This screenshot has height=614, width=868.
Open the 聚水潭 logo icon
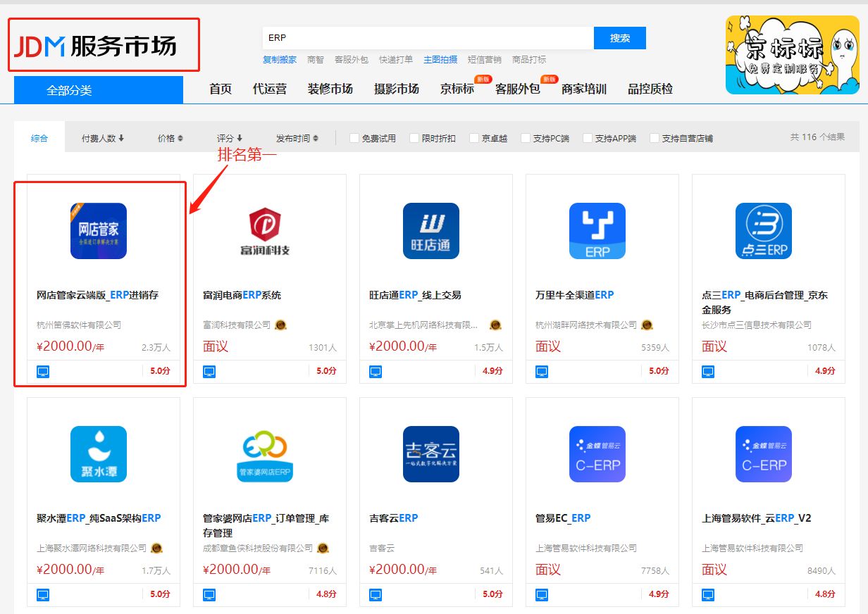(x=99, y=454)
